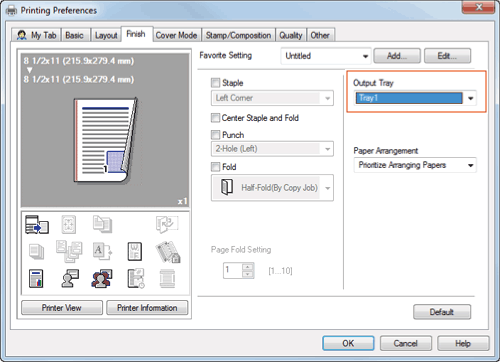The height and width of the screenshot is (362, 500).
Task: Enable Center Staple and Fold checkbox
Action: [x=216, y=118]
